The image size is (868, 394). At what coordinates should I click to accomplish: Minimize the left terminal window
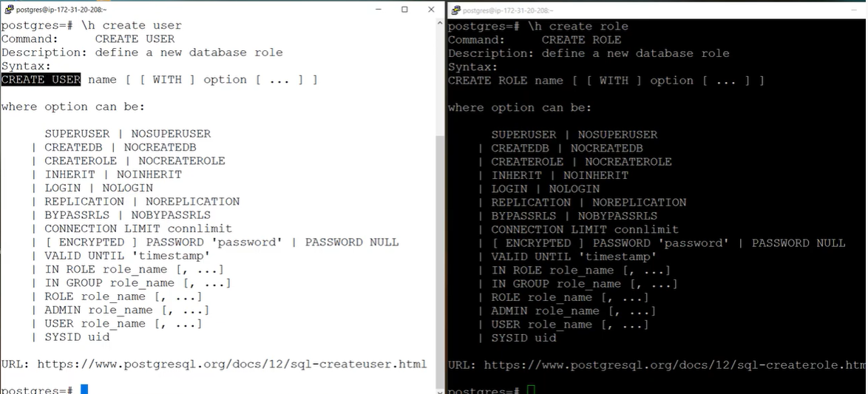coord(378,10)
